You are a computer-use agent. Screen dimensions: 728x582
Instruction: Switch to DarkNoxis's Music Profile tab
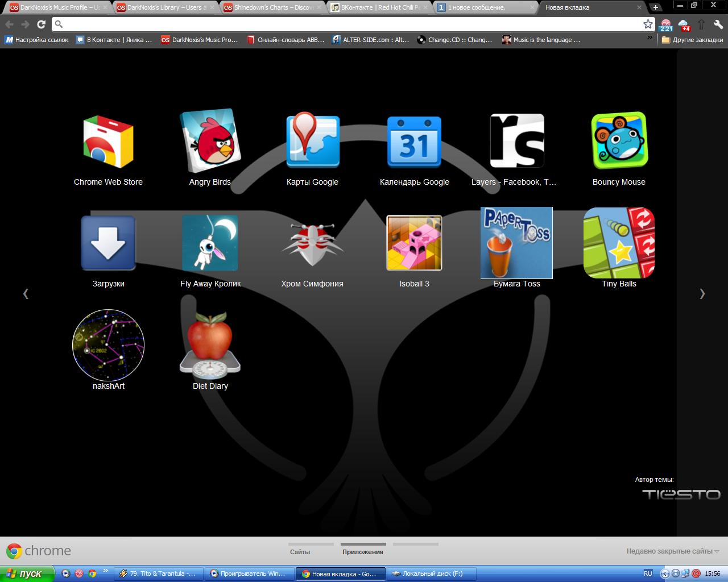[59, 7]
